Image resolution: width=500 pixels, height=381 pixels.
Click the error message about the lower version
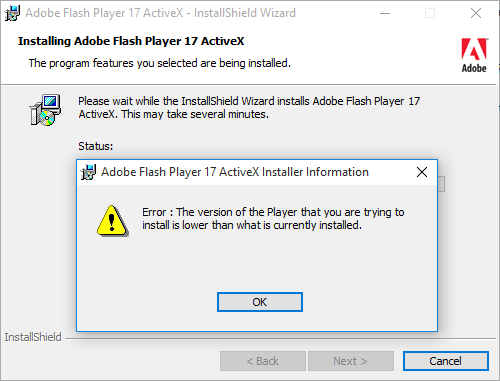[273, 218]
